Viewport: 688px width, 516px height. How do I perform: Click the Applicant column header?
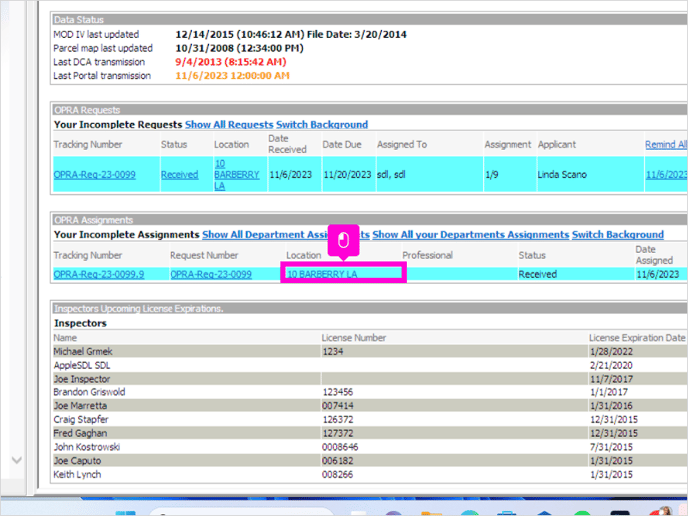[x=557, y=144]
